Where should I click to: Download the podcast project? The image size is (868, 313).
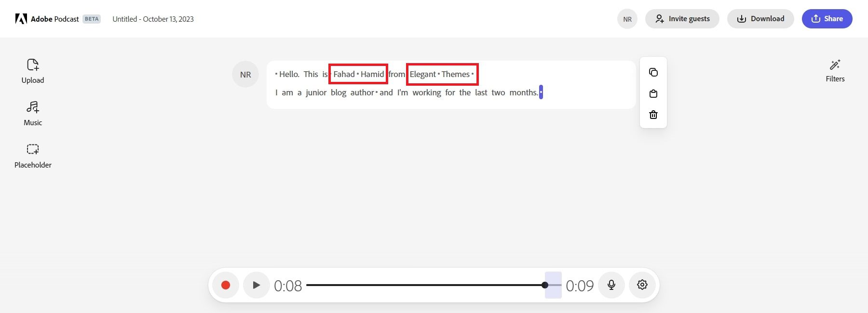(760, 19)
